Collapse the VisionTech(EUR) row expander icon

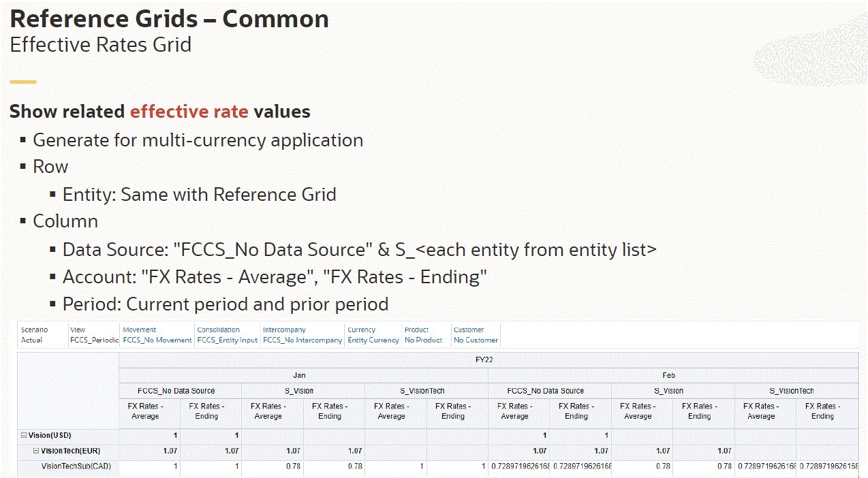coord(36,451)
